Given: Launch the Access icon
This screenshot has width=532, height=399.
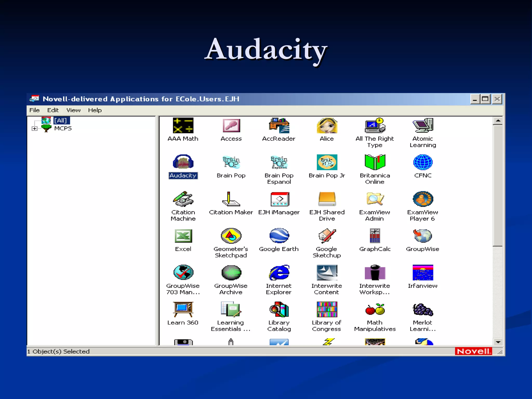Looking at the screenshot, I should [231, 126].
